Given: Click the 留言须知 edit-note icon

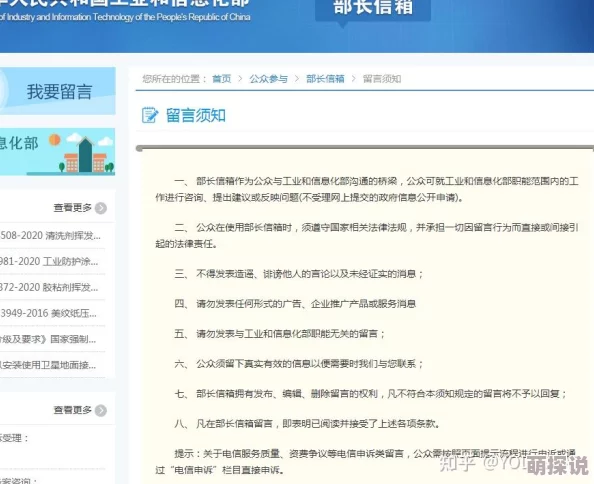Looking at the screenshot, I should [x=150, y=115].
